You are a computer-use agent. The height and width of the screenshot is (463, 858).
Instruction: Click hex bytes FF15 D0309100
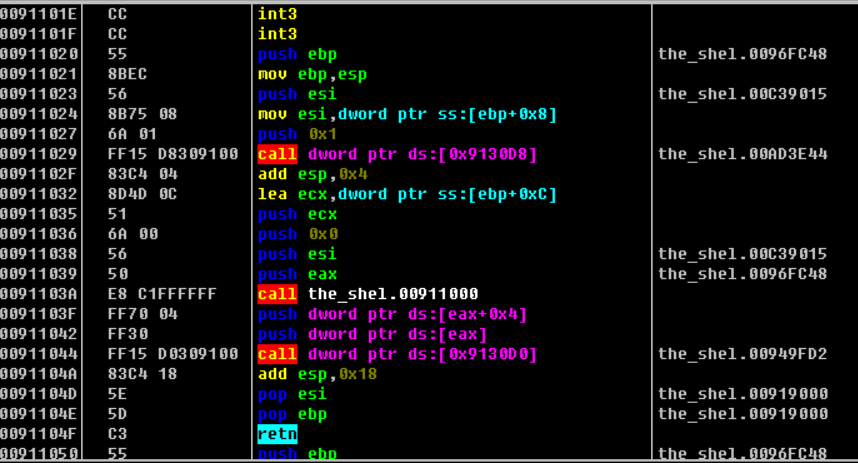[x=172, y=354]
